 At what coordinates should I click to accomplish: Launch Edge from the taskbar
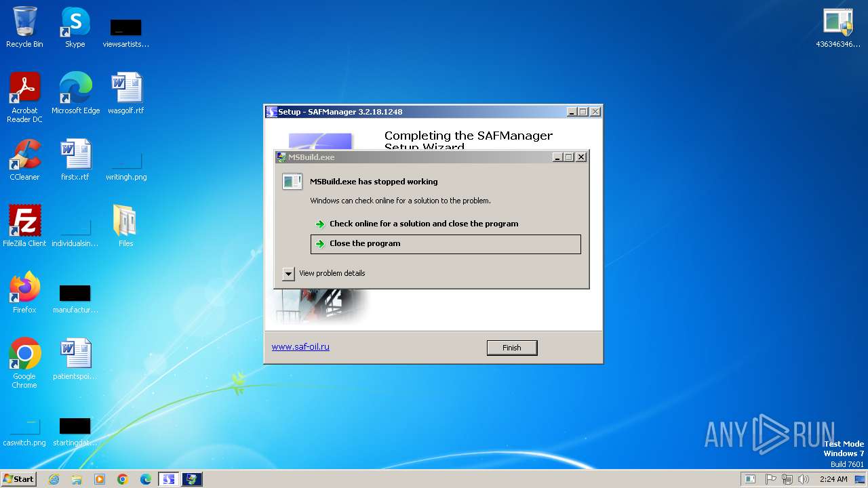coord(146,479)
